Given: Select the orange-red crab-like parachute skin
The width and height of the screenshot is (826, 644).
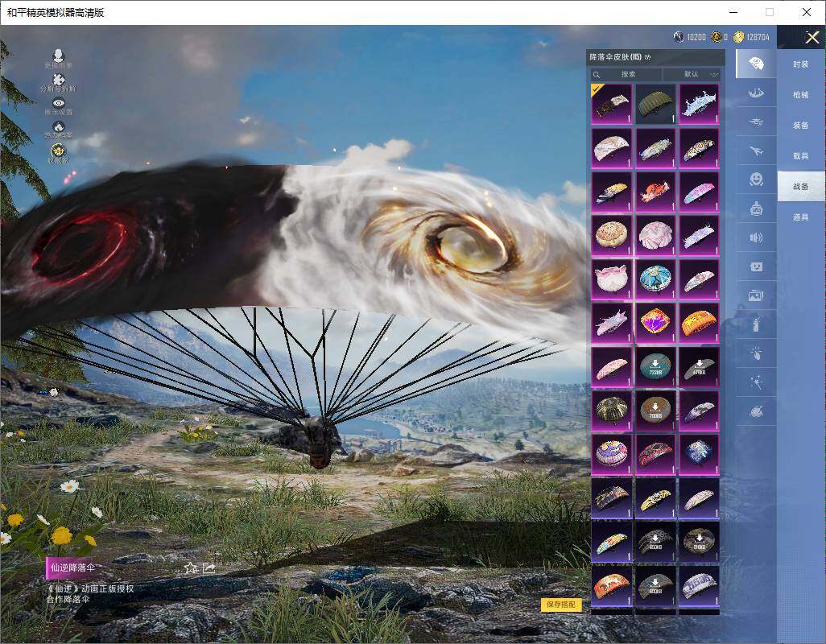Looking at the screenshot, I should pyautogui.click(x=655, y=191).
